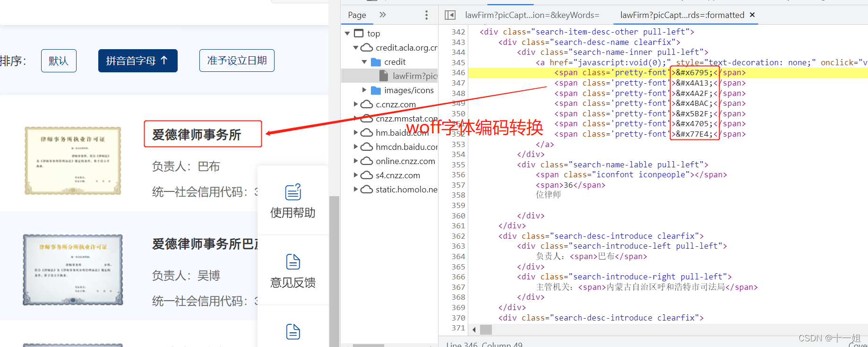868x347 pixels.
Task: Click the code editor horizontal scrollbar thumb
Action: coord(486,330)
